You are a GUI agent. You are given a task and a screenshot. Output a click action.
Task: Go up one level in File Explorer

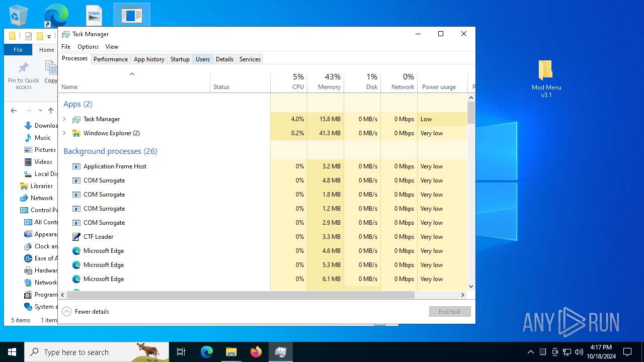pos(51,111)
